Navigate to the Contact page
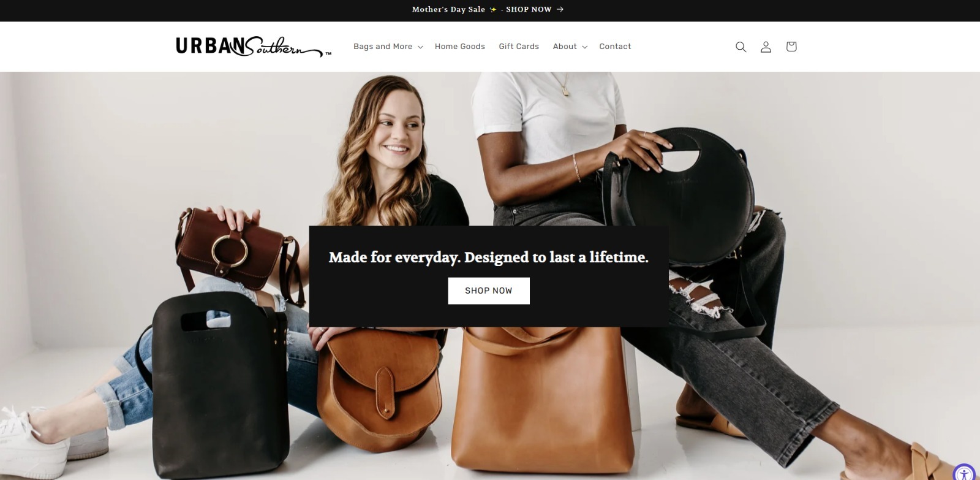This screenshot has width=980, height=480. (x=615, y=47)
